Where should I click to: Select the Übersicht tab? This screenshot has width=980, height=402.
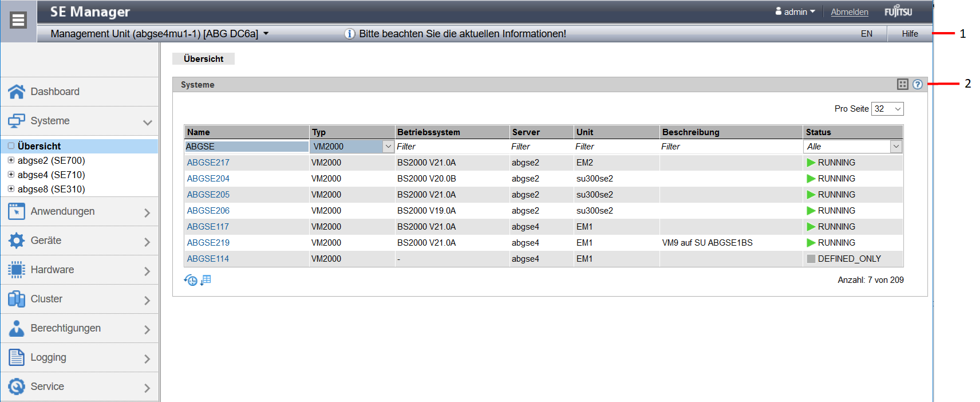pyautogui.click(x=203, y=58)
